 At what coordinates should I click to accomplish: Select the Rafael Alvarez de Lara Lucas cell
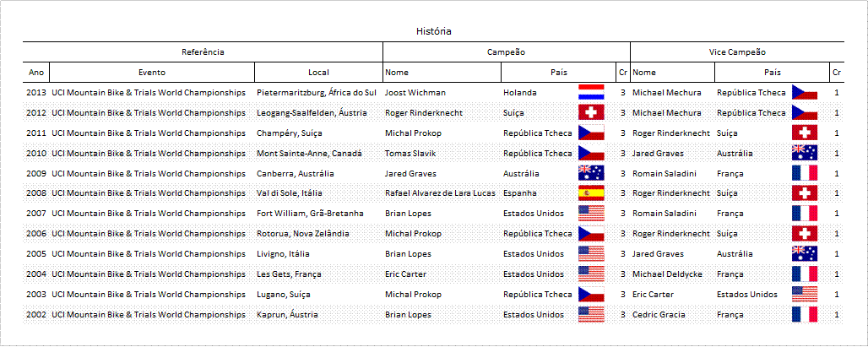pos(442,193)
